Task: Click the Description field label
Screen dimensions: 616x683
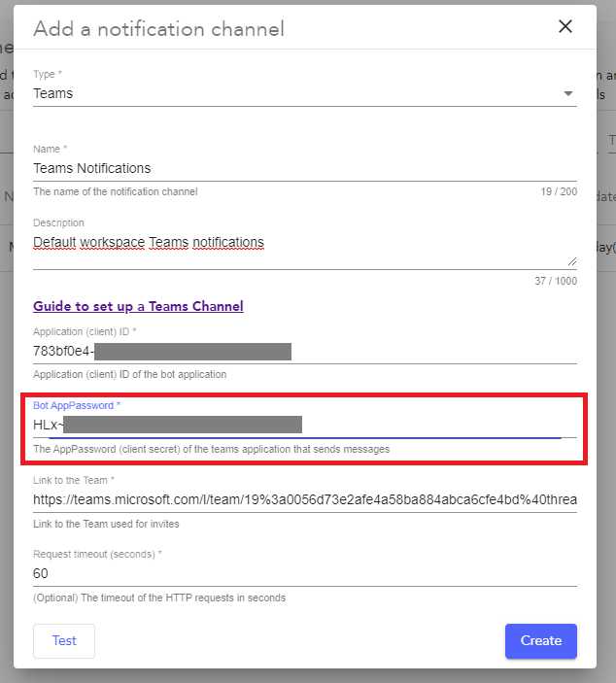Action: 58,223
